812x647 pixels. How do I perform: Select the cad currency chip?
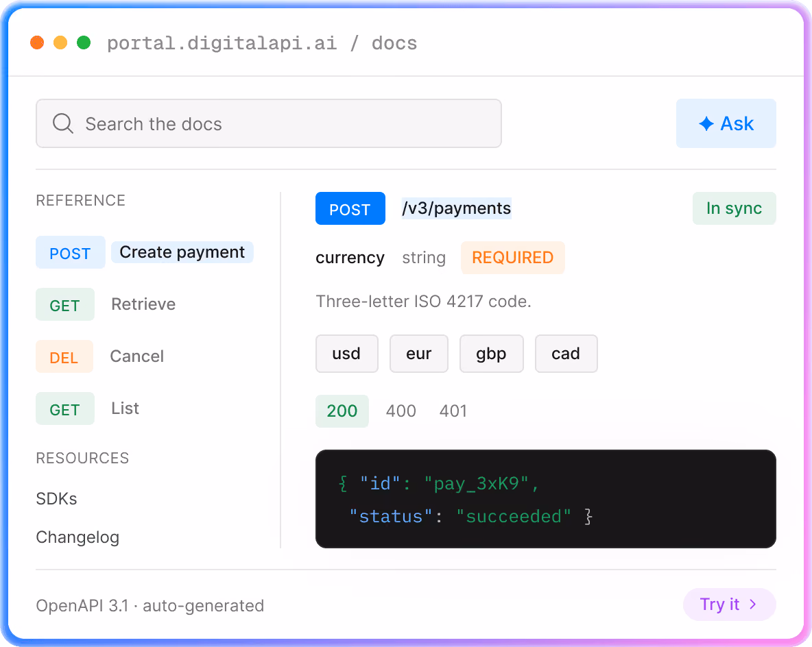point(566,354)
